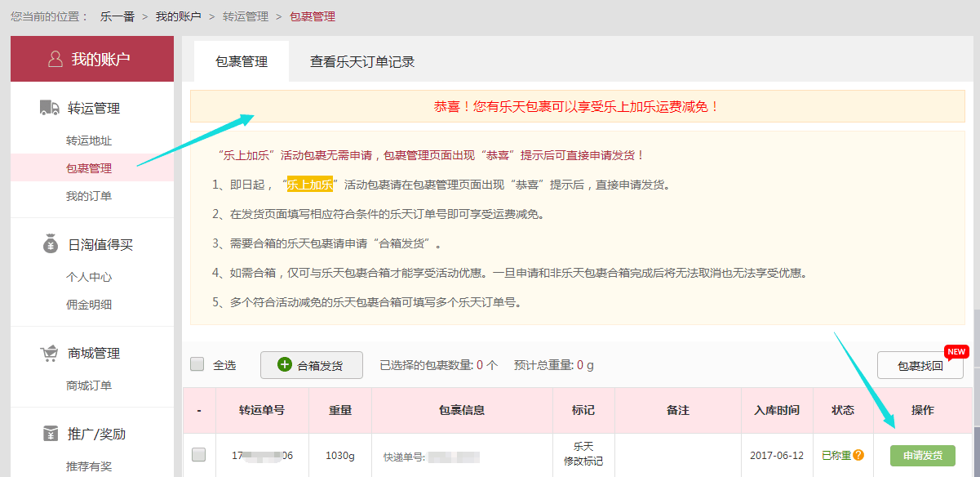The height and width of the screenshot is (477, 980).
Task: Click the money bag icon beside 日淘值得买
Action: click(51, 244)
